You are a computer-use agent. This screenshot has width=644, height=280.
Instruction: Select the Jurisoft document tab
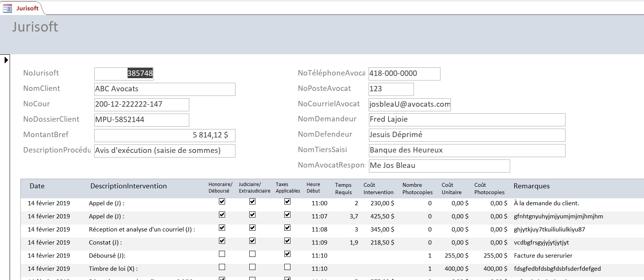[23, 8]
